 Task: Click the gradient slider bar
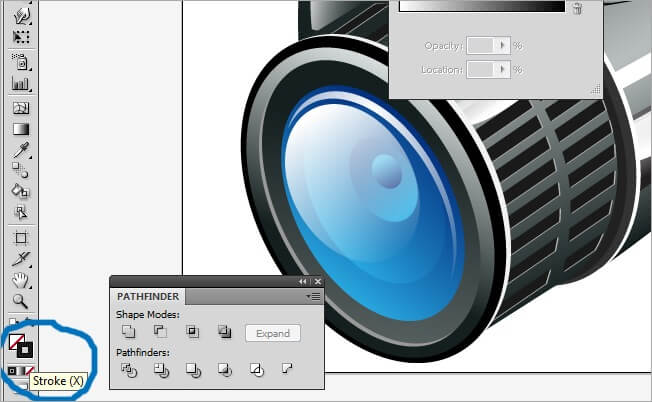[481, 6]
